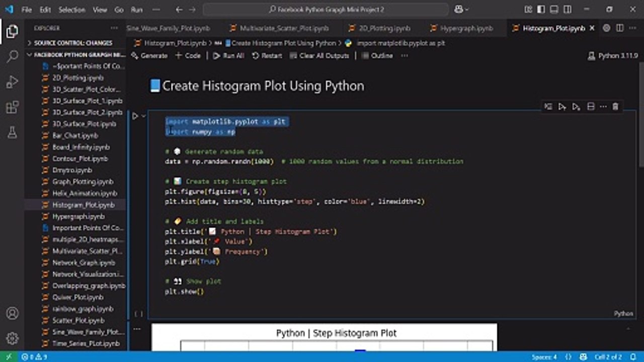Open Bar_Chart.ipynb in explorer

[75, 135]
